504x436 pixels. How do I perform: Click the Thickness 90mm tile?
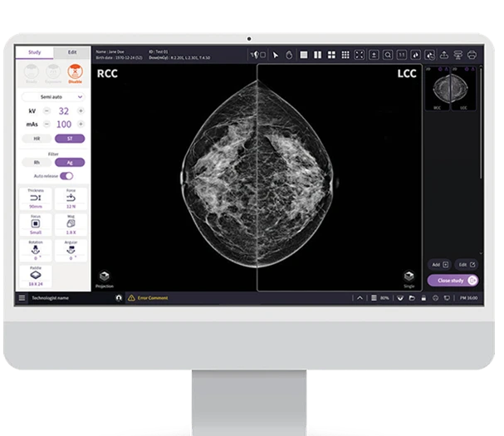pyautogui.click(x=36, y=198)
